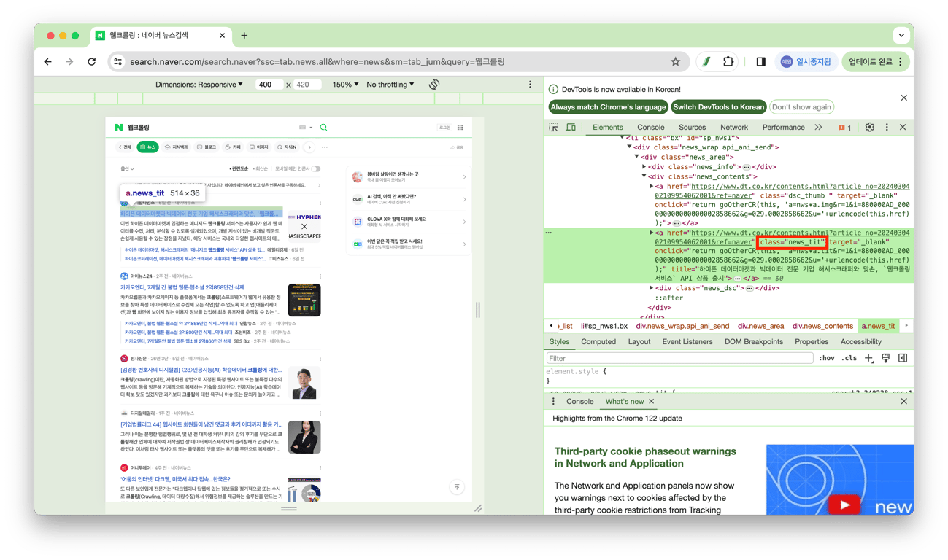Collapse the div class news_area node
The height and width of the screenshot is (560, 948).
point(636,157)
